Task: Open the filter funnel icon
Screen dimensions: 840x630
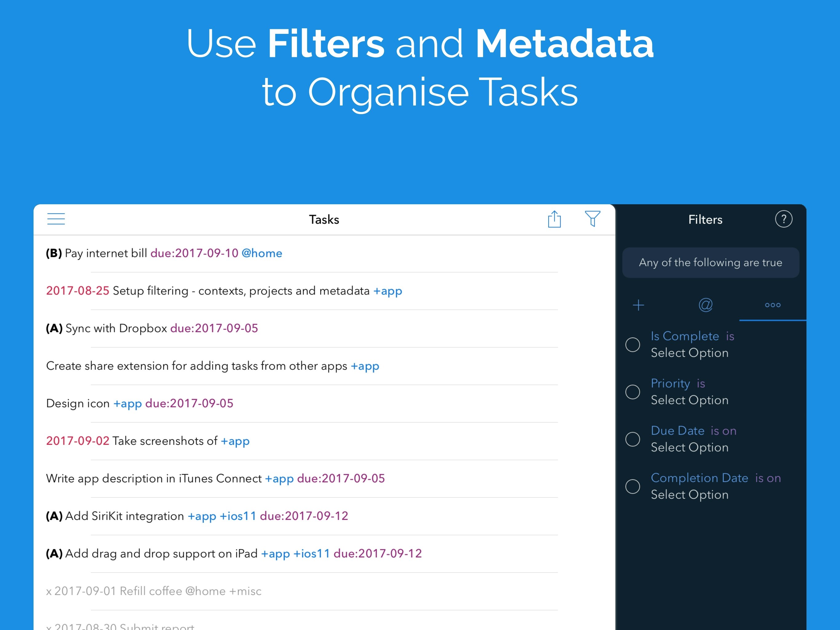Action: click(592, 219)
